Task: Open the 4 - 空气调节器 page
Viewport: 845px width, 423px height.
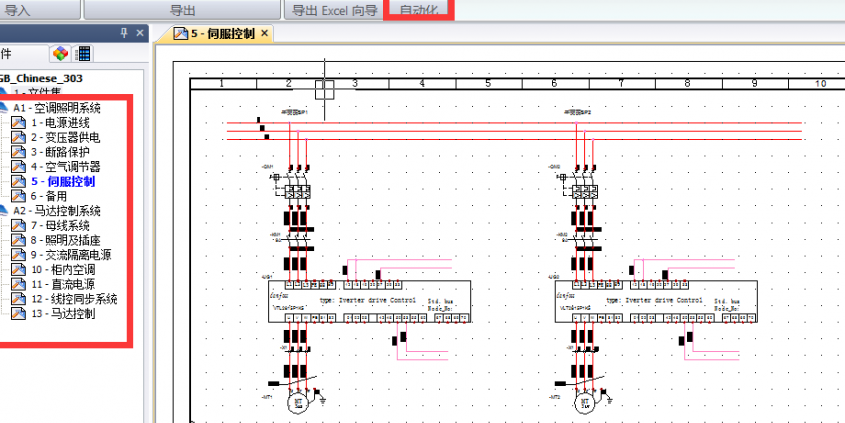Action: [x=65, y=167]
